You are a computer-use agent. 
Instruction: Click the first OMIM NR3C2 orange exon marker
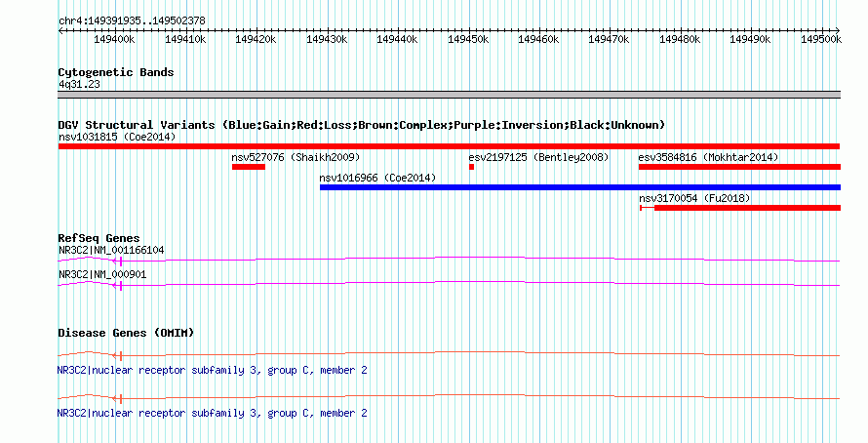coord(117,356)
